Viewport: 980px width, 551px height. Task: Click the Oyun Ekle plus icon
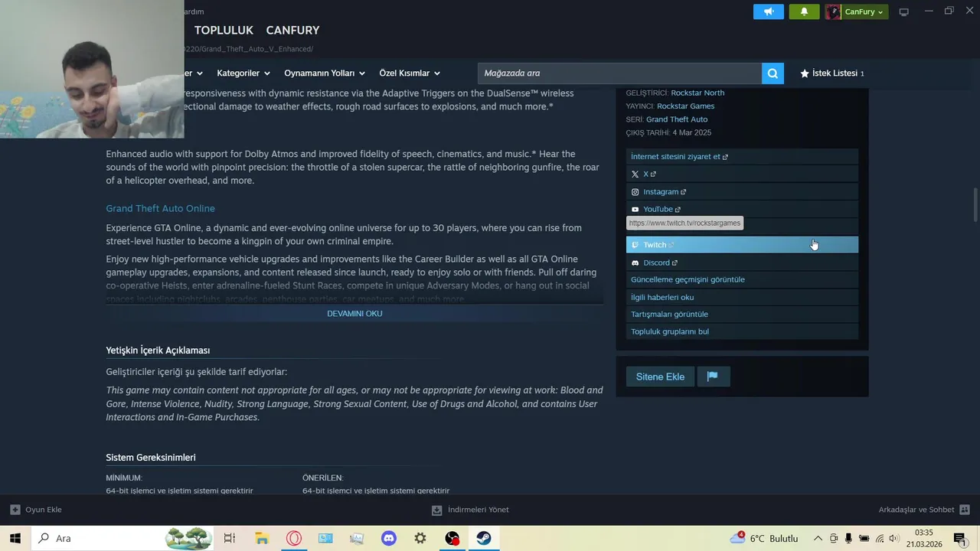pyautogui.click(x=15, y=510)
